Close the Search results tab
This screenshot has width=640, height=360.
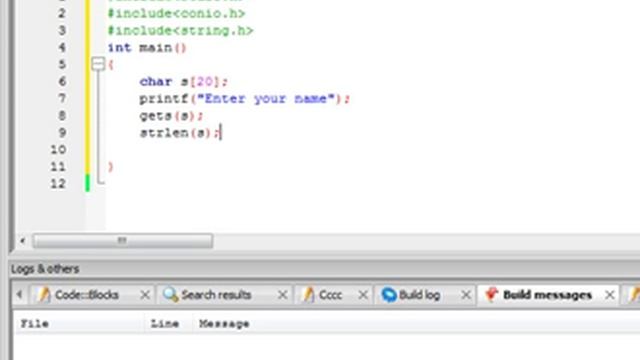point(282,295)
